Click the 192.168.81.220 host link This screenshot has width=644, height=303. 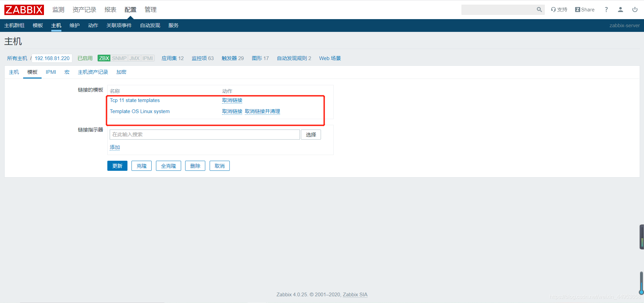(x=52, y=58)
